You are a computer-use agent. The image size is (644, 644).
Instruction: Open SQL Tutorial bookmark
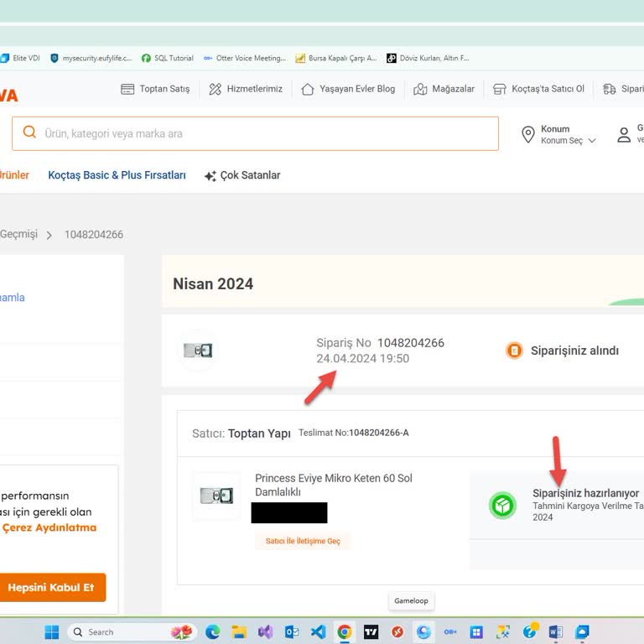[x=168, y=58]
